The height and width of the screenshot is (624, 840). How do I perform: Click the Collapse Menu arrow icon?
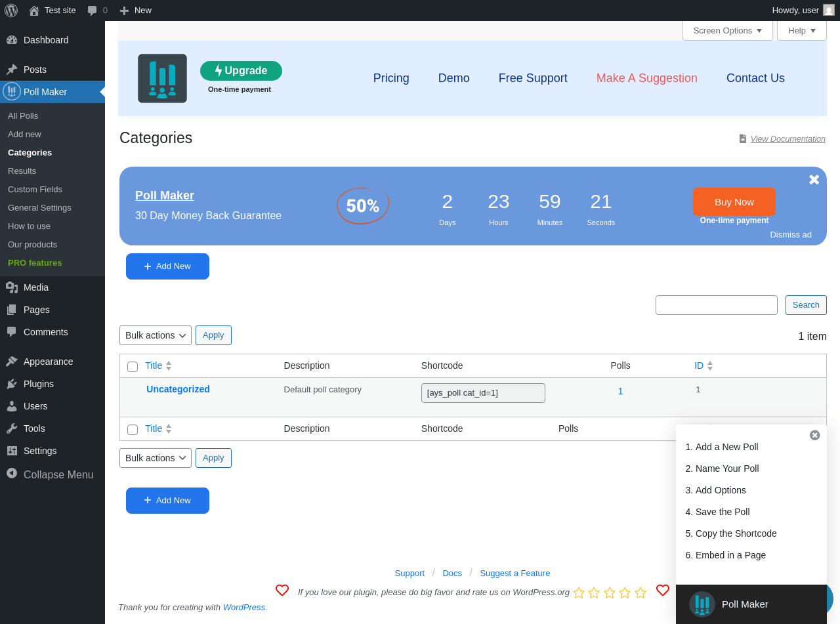[x=12, y=473]
